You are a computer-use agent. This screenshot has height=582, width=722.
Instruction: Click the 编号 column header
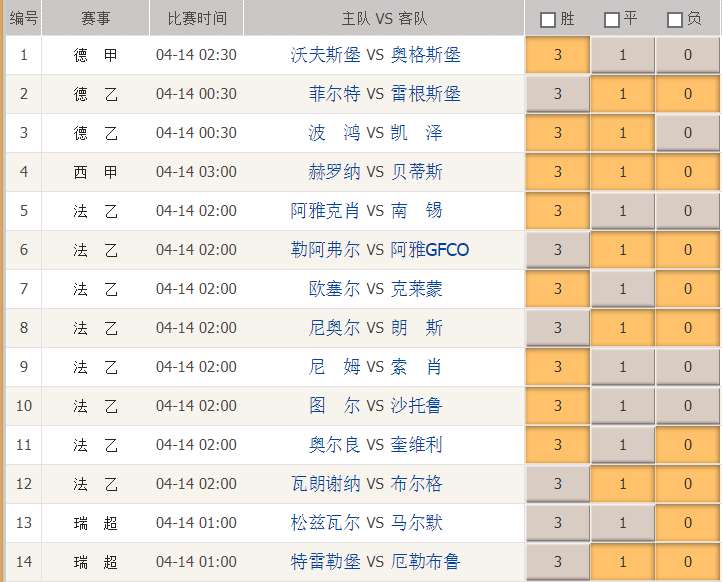coord(23,18)
